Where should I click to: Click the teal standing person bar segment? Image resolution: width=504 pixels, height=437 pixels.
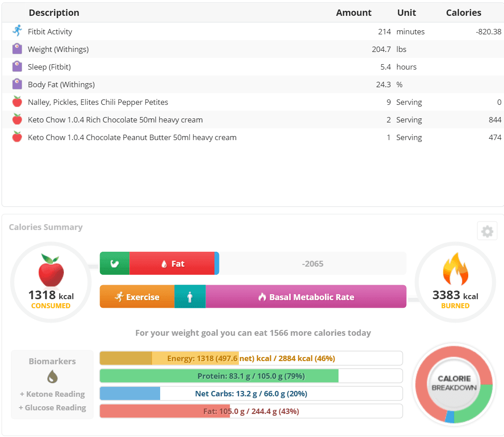(x=190, y=297)
